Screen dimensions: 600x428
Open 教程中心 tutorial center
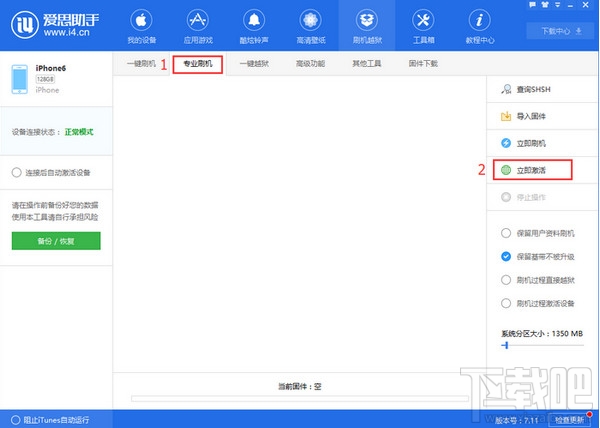coord(480,27)
